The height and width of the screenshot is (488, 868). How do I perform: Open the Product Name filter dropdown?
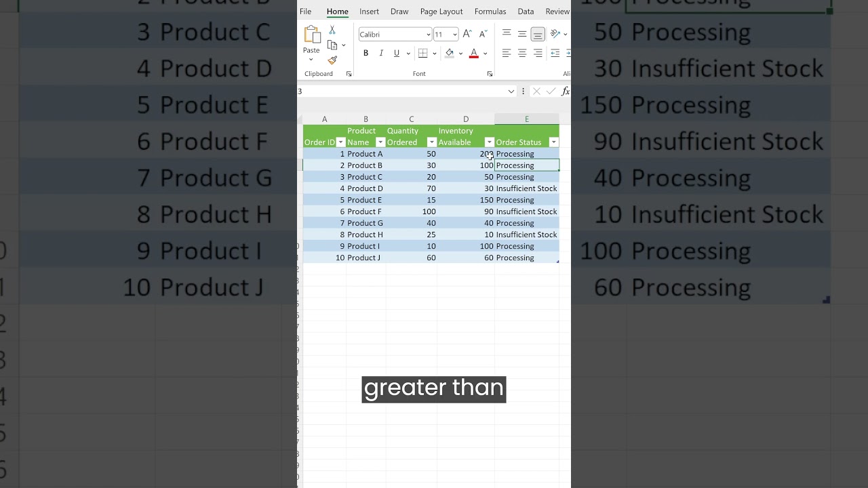(x=380, y=142)
